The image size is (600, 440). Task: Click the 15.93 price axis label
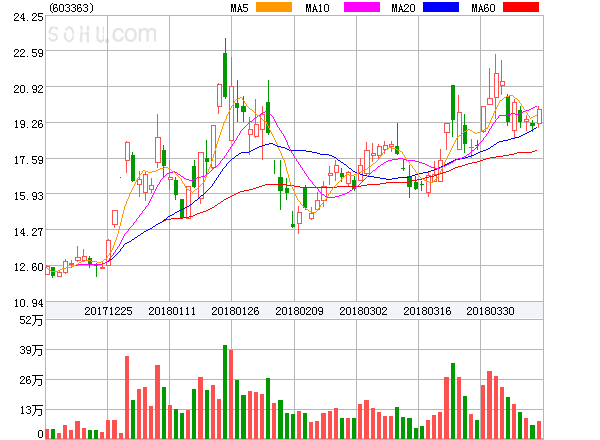coord(28,196)
